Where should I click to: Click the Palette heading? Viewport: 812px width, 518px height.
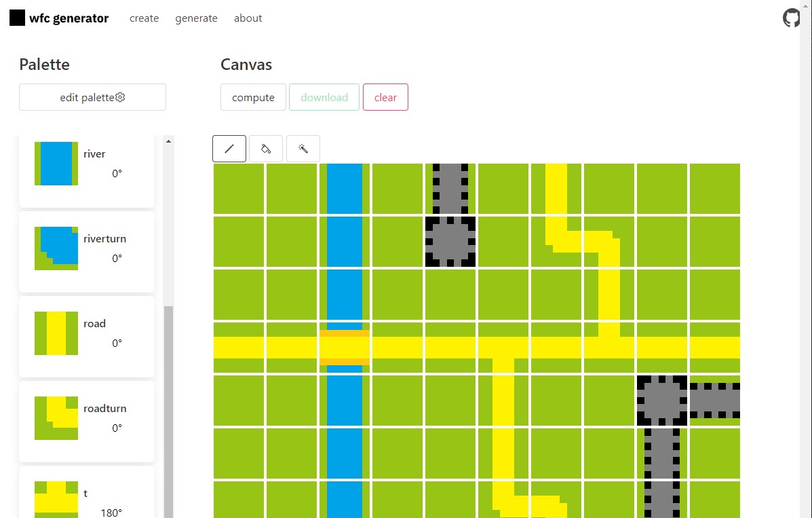45,64
